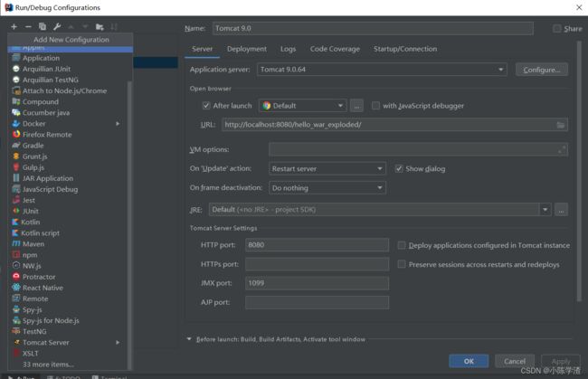
Task: Click the Name input field
Action: pos(373,28)
